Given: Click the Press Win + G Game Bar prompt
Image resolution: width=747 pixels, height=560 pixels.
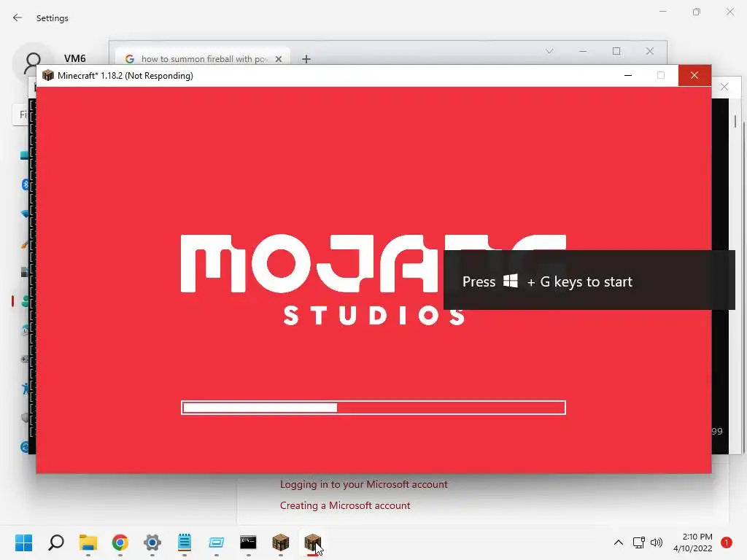Looking at the screenshot, I should pyautogui.click(x=589, y=280).
